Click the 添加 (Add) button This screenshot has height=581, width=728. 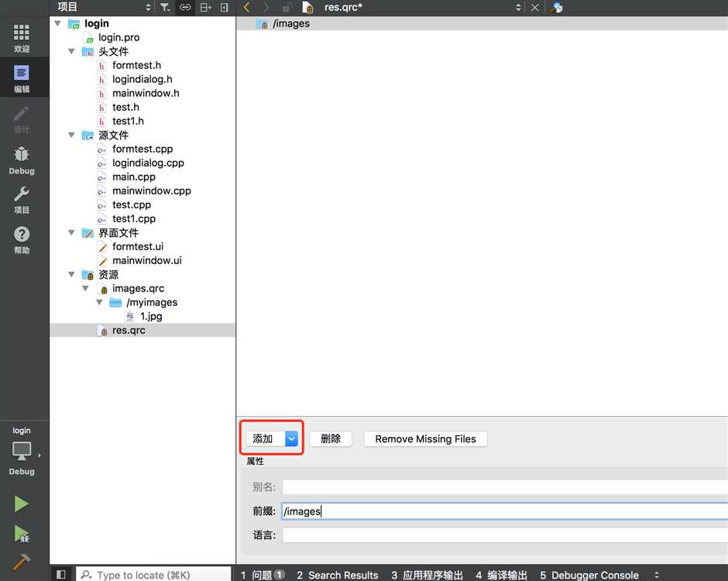265,438
